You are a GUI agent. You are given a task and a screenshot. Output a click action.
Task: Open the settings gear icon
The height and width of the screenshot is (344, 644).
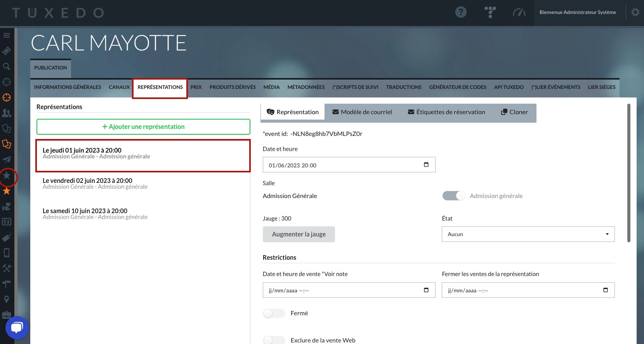pos(635,12)
